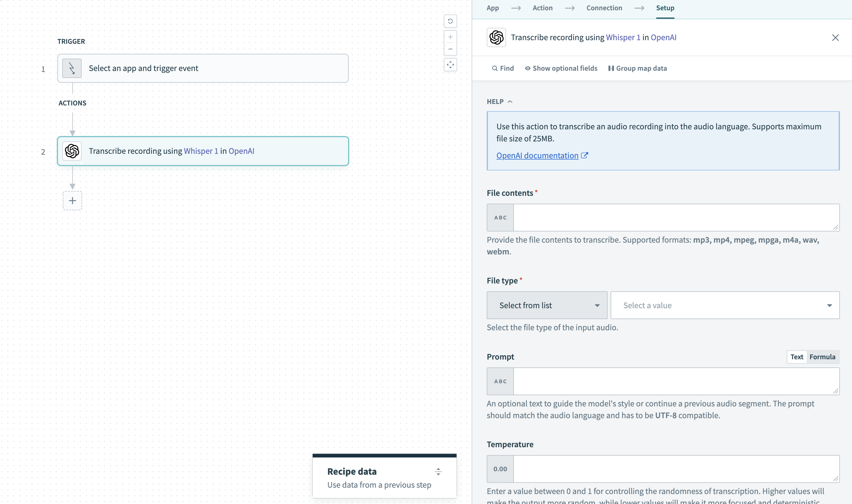The height and width of the screenshot is (504, 852).
Task: Zoom in on the recipe canvas
Action: (450, 37)
